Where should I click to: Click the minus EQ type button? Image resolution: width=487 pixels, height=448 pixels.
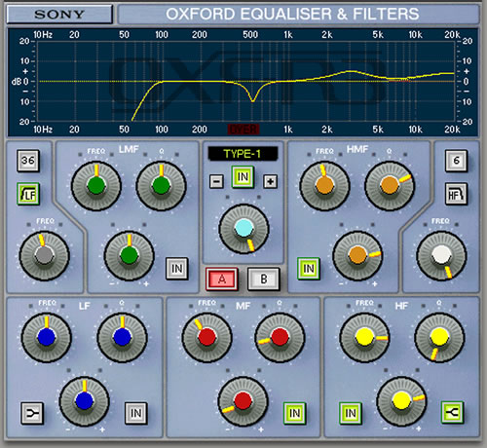(216, 181)
